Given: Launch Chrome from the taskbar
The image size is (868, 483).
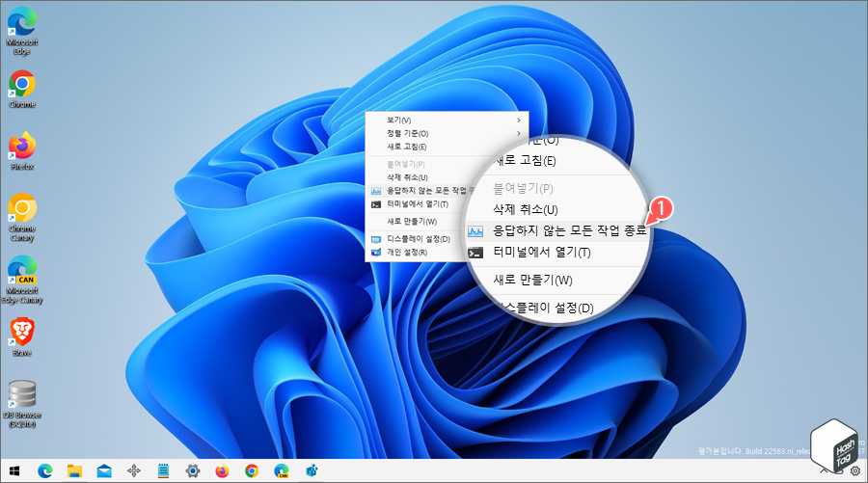Looking at the screenshot, I should tap(252, 470).
